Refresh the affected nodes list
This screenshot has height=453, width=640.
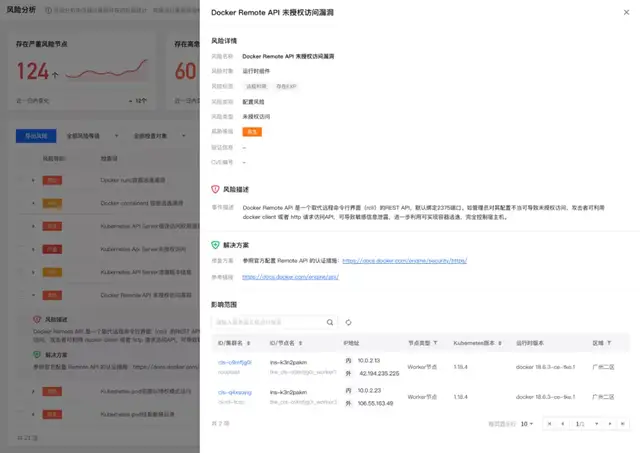coord(348,322)
